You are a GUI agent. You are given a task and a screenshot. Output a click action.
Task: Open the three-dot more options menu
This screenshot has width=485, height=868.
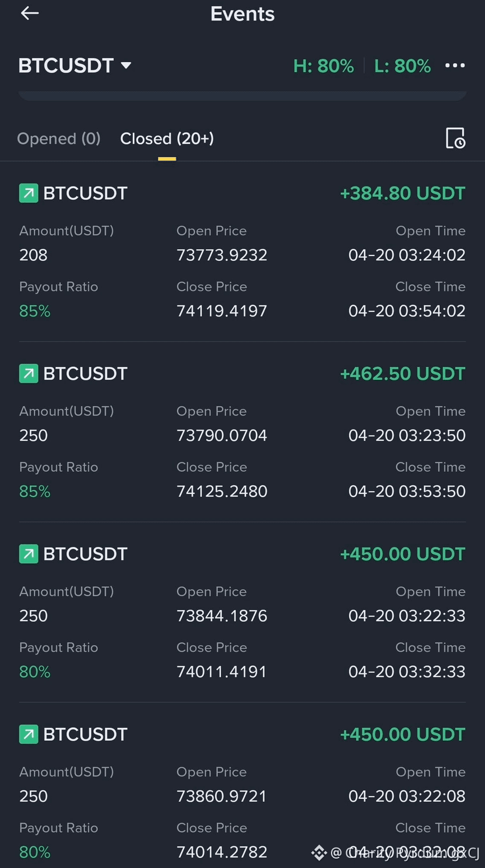click(x=455, y=66)
